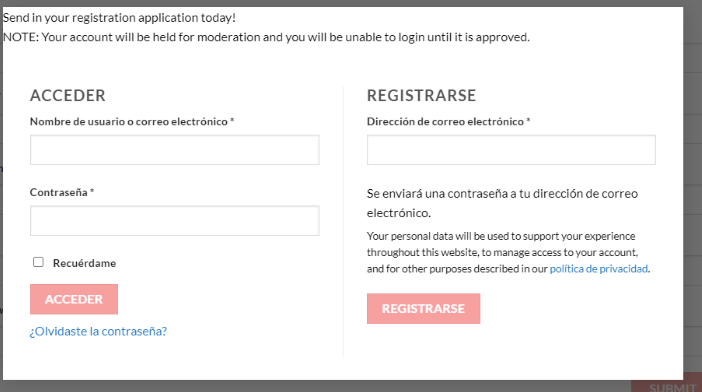Focus the Contraseña password field
702x392 pixels.
click(175, 221)
